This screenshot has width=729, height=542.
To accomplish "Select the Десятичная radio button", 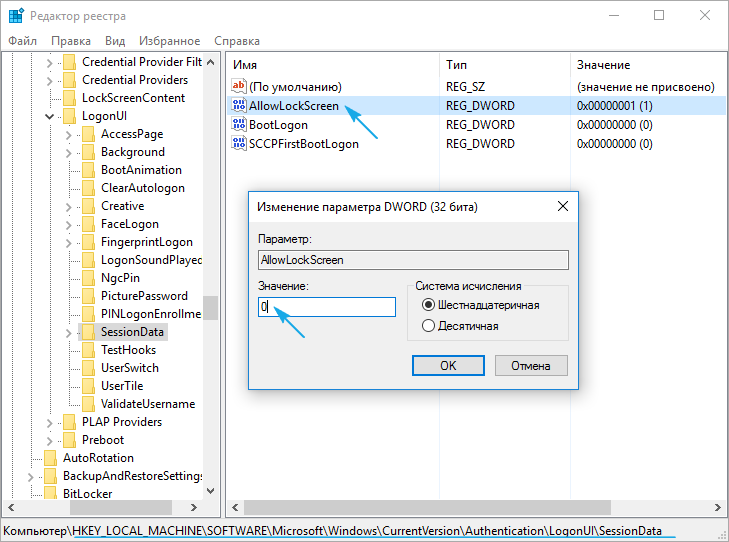I will [x=429, y=326].
